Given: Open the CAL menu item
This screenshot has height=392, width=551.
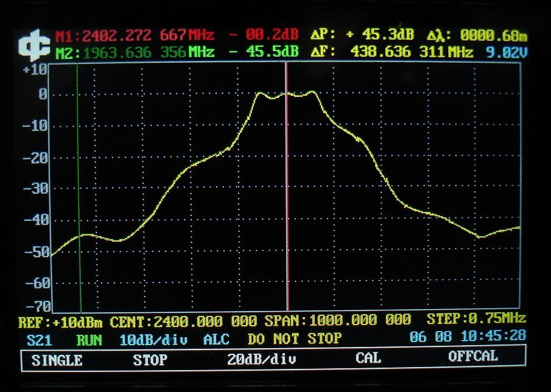Looking at the screenshot, I should point(368,358).
